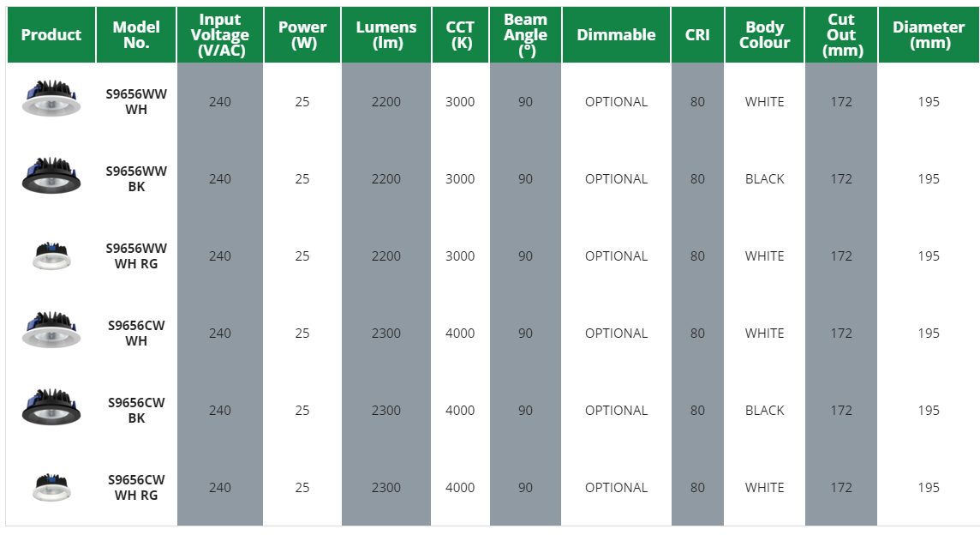
Task: Click the Cut Out (mm) header
Action: click(x=841, y=35)
